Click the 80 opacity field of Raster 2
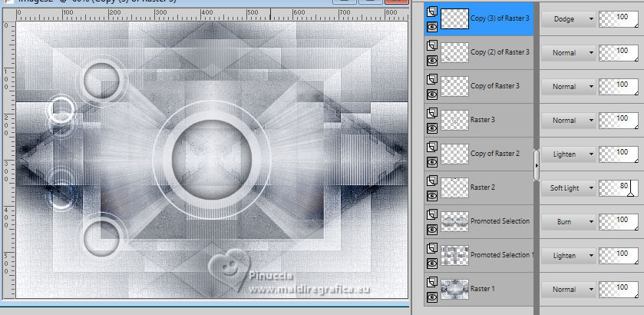Screen dimensions: 644x315 click(619, 188)
